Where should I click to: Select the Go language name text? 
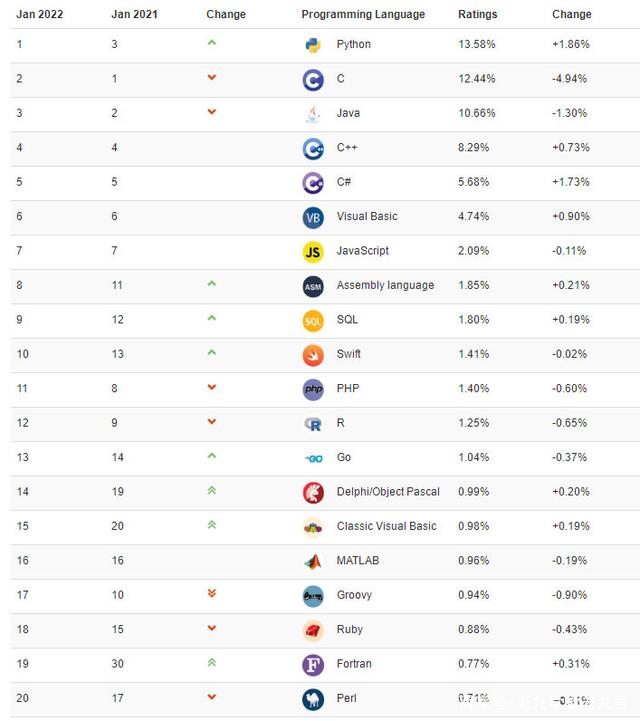[343, 457]
